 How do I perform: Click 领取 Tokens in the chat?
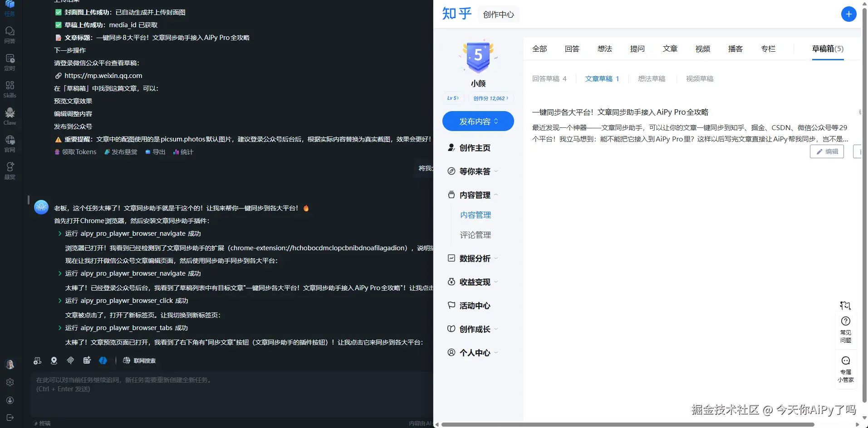[x=75, y=152]
